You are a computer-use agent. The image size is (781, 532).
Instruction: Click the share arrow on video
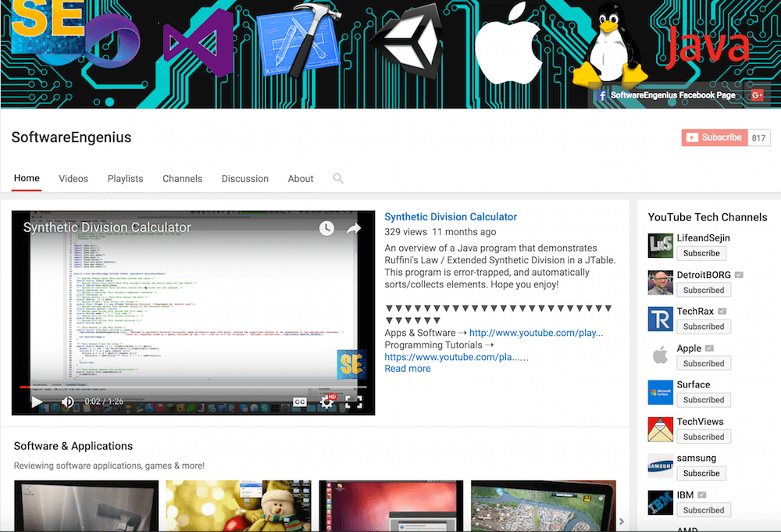tap(354, 229)
